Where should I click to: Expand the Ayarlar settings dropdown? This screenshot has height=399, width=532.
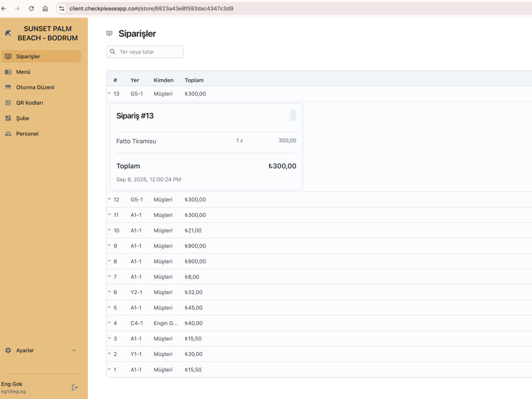(41, 351)
